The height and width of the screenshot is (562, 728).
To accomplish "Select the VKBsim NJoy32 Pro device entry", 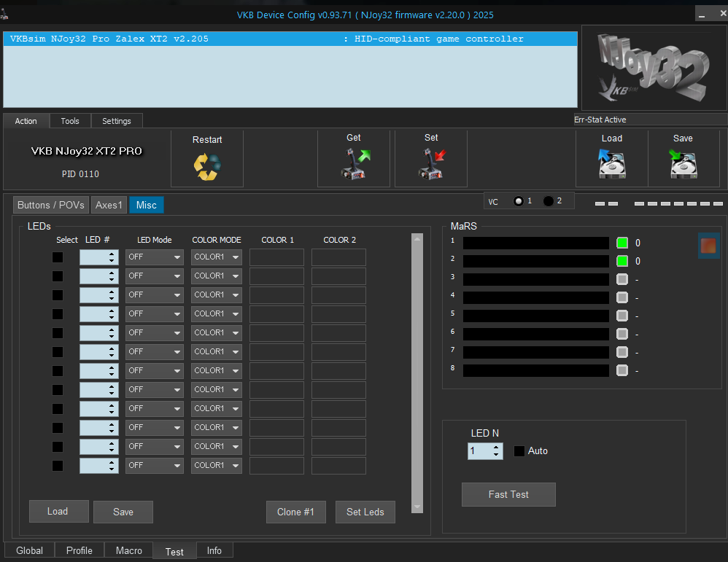I will point(290,39).
